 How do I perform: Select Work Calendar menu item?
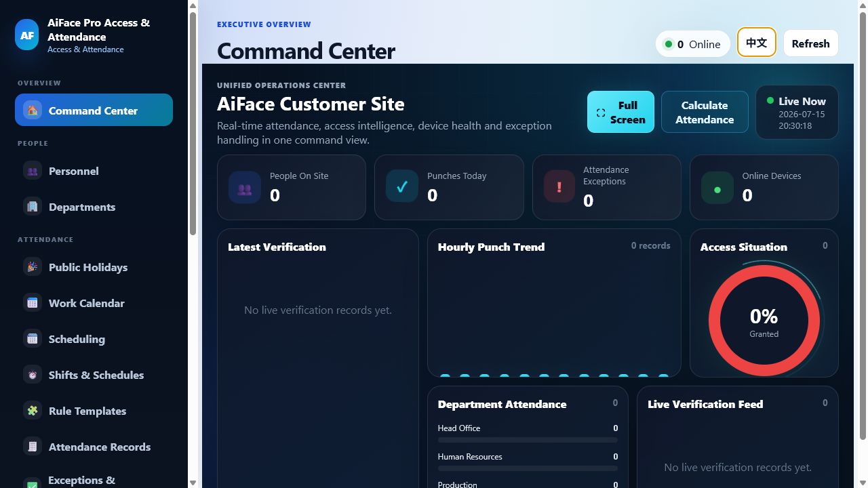[94, 303]
